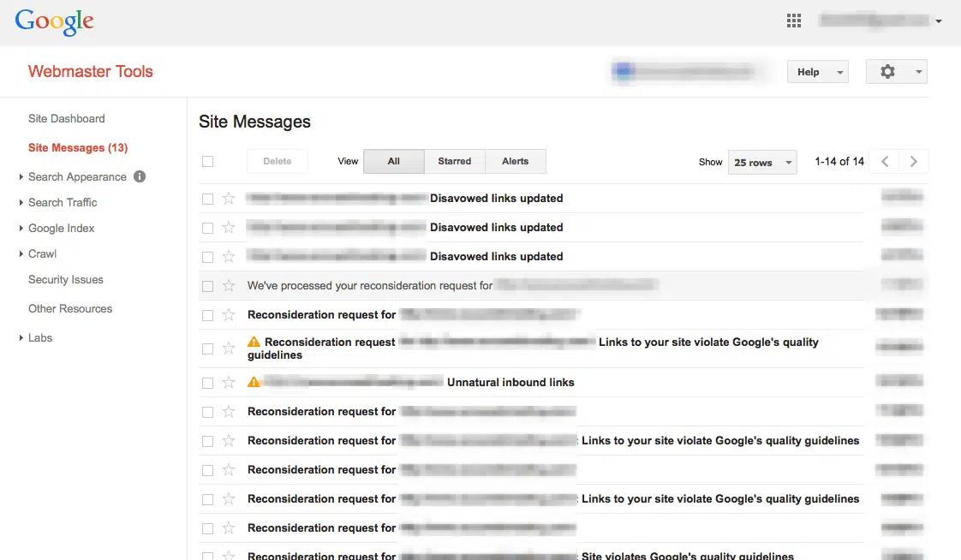Star the two-line Reconsideration request guidelines message
Viewport: 961px width, 560px height.
point(229,348)
